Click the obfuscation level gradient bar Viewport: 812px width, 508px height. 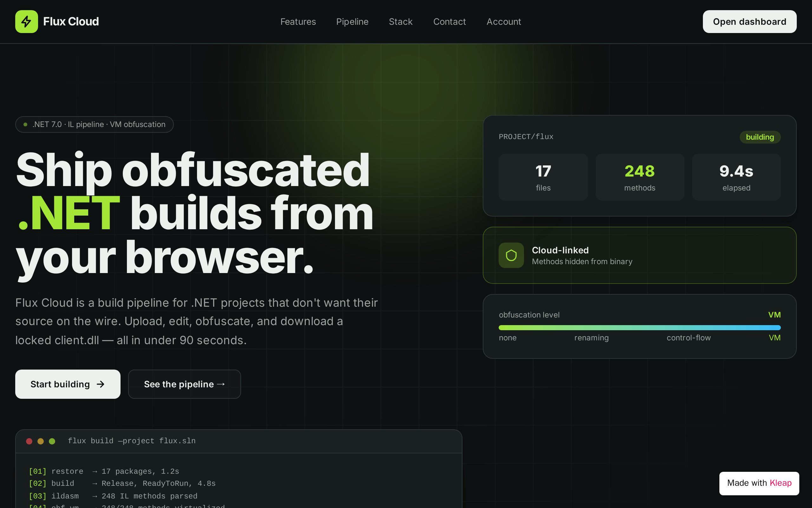[x=639, y=328]
